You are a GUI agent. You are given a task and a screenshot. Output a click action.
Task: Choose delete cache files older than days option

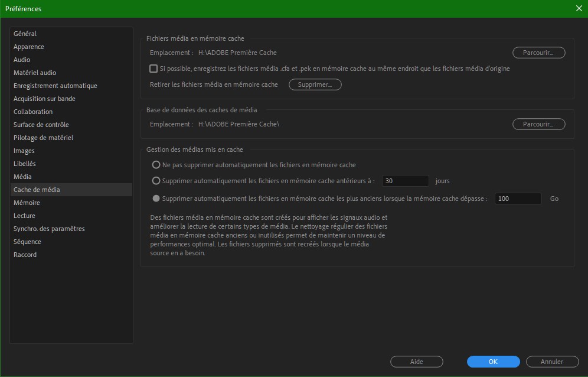click(x=156, y=181)
